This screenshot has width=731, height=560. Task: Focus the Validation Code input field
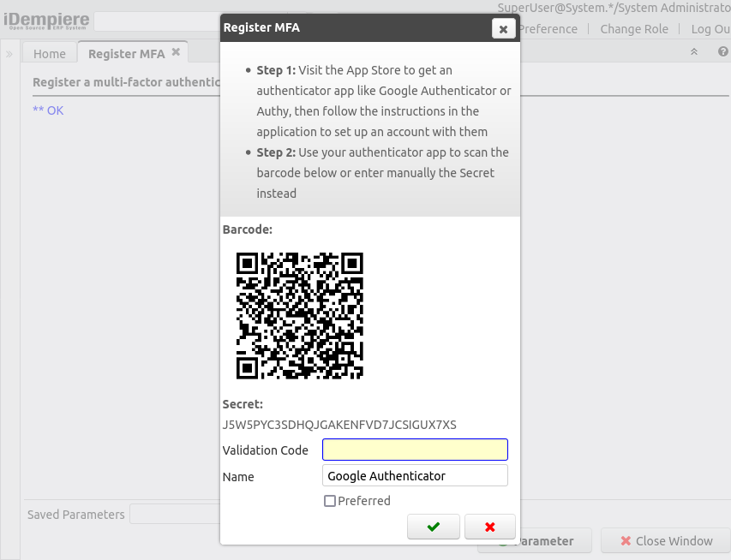pyautogui.click(x=414, y=449)
